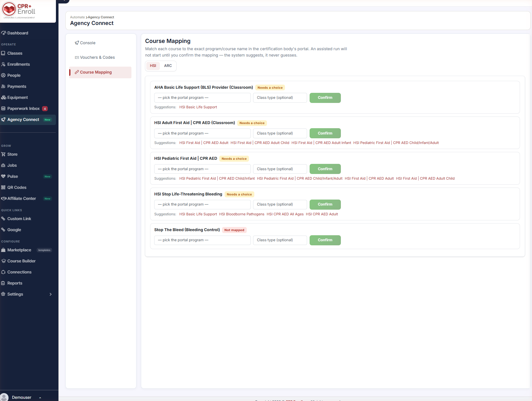
Task: Open portal program dropdown for HSI Pediatric First Aid
Action: [x=203, y=169]
